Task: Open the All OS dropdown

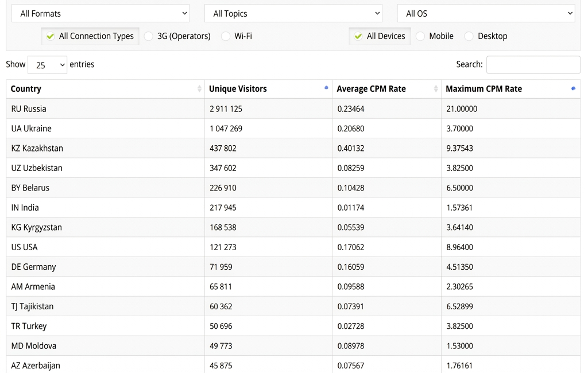Action: pos(486,14)
